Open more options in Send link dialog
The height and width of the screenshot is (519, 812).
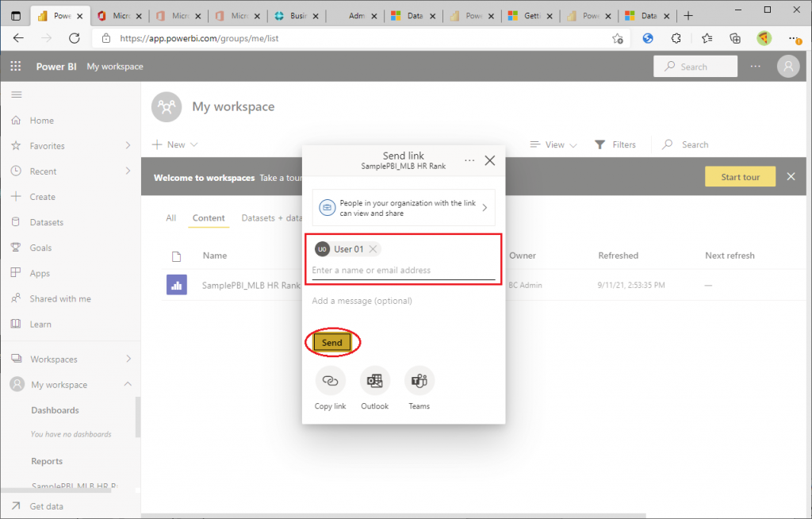click(x=469, y=160)
